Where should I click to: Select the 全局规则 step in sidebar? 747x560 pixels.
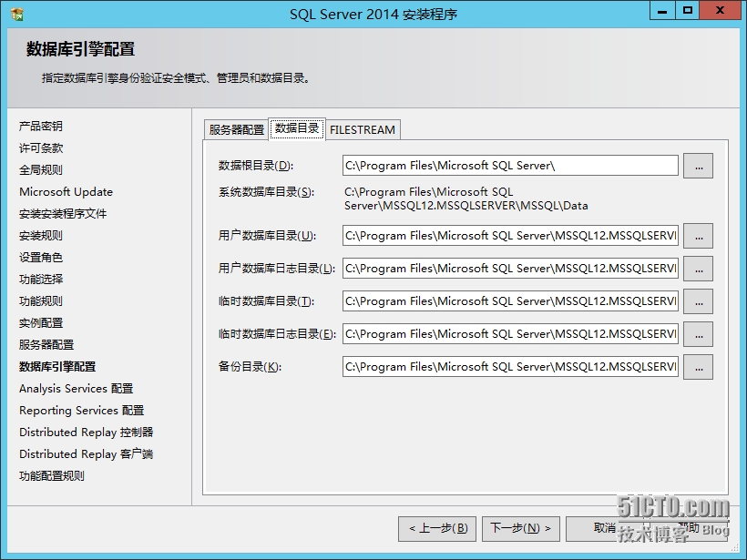[x=40, y=170]
